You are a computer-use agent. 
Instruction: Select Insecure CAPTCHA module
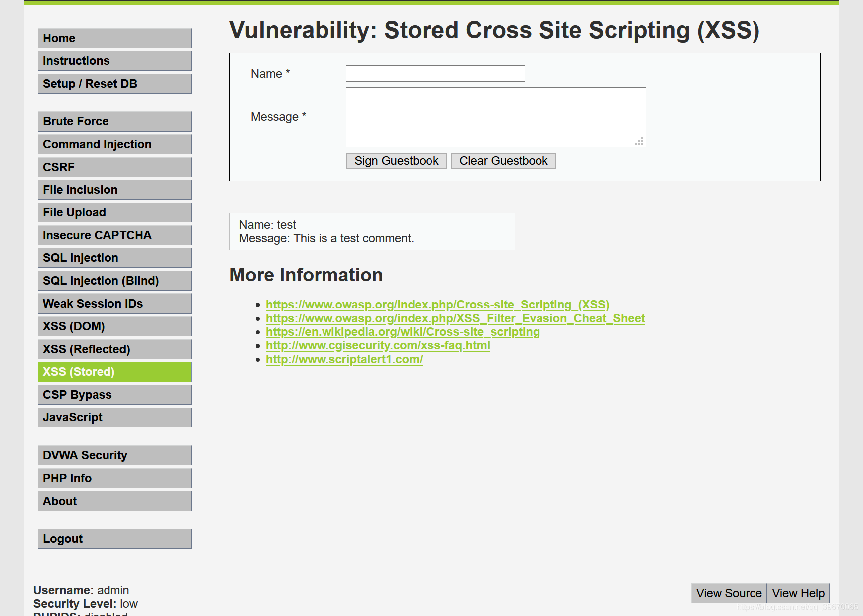coord(114,235)
